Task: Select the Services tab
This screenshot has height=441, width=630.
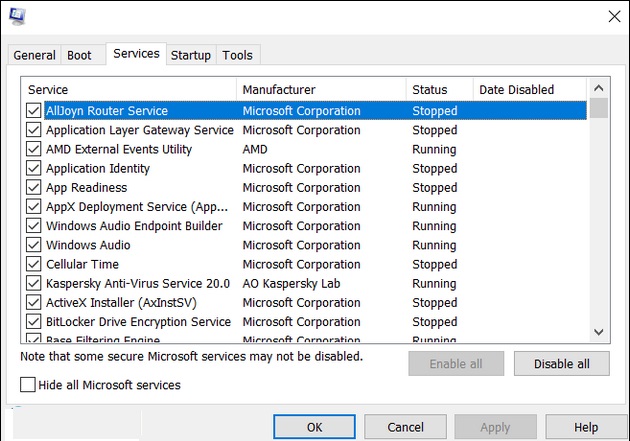Action: [x=136, y=53]
